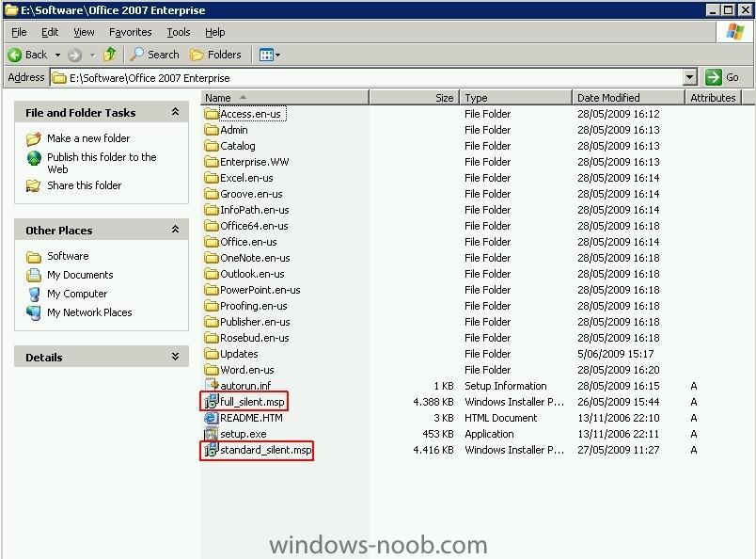Select the Proofing.en-us folder name
The width and height of the screenshot is (756, 559).
[x=254, y=306]
